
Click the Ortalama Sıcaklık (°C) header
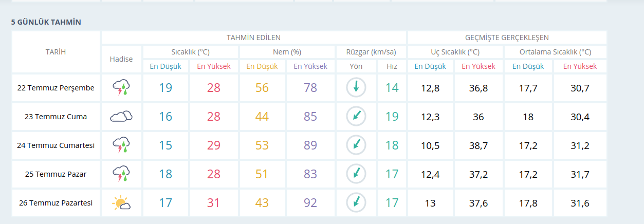(555, 52)
